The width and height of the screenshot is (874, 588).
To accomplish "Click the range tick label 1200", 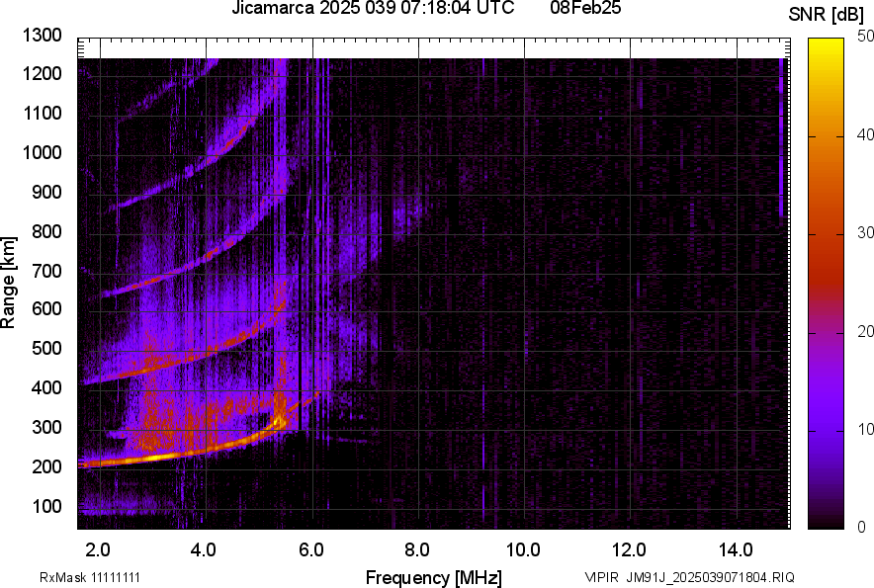I will pos(43,73).
